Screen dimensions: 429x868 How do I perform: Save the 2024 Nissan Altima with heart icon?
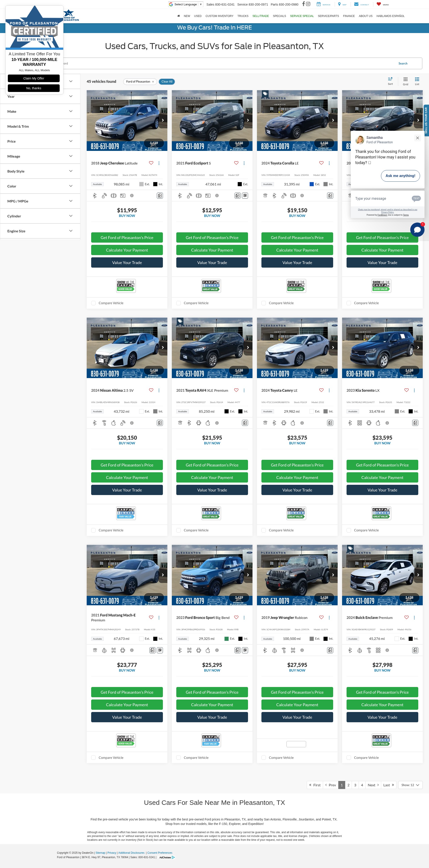[151, 390]
